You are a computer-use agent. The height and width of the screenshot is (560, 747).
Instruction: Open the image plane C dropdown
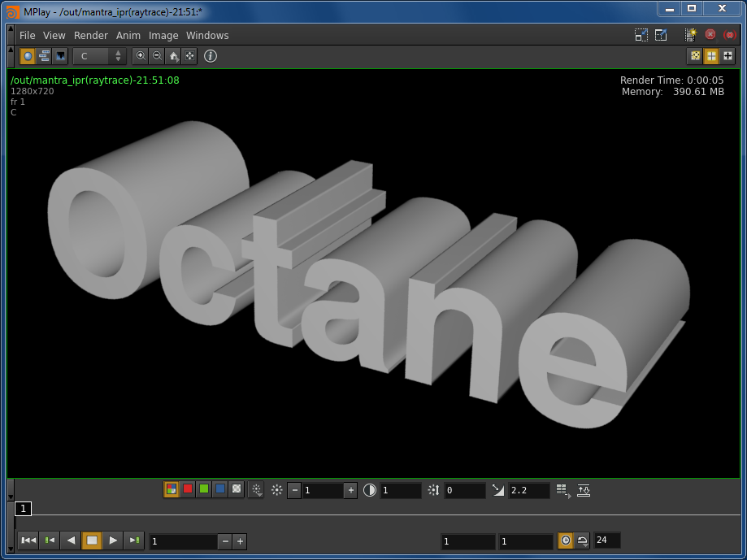[x=99, y=56]
